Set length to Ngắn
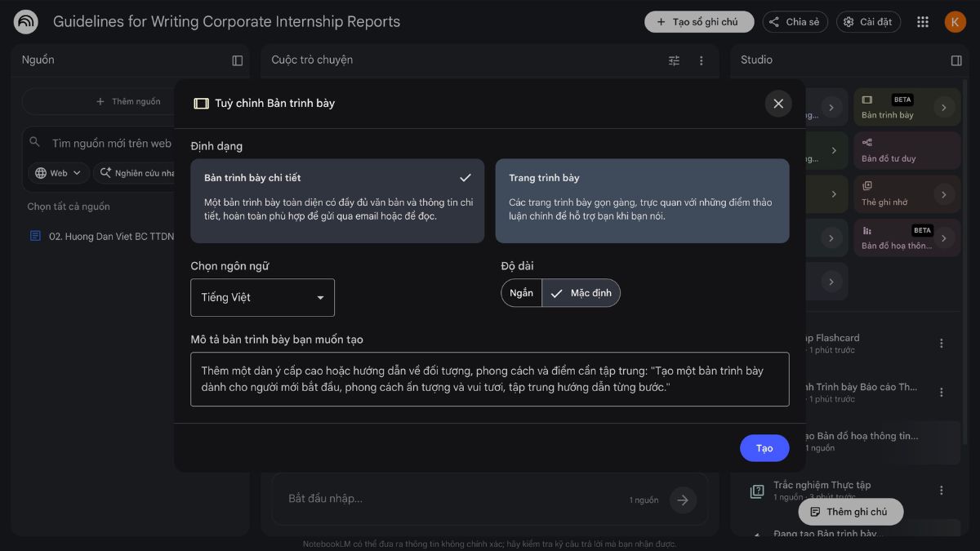980x551 pixels. click(521, 293)
